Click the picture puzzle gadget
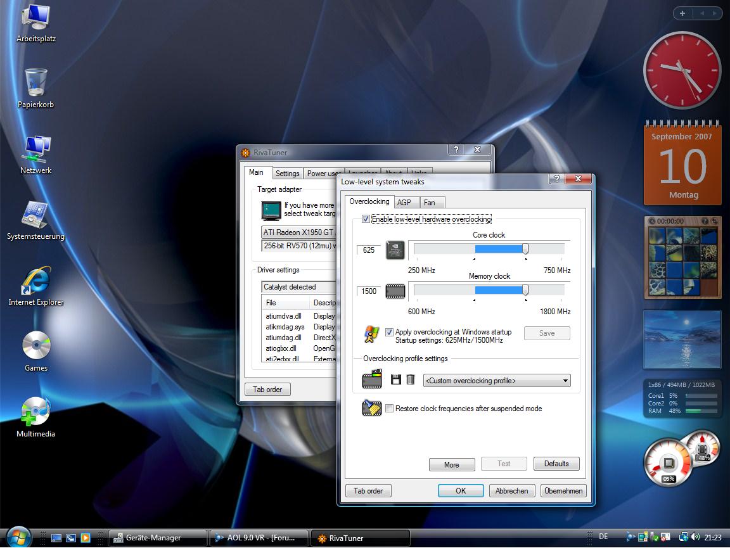The width and height of the screenshot is (730, 560). 682,257
